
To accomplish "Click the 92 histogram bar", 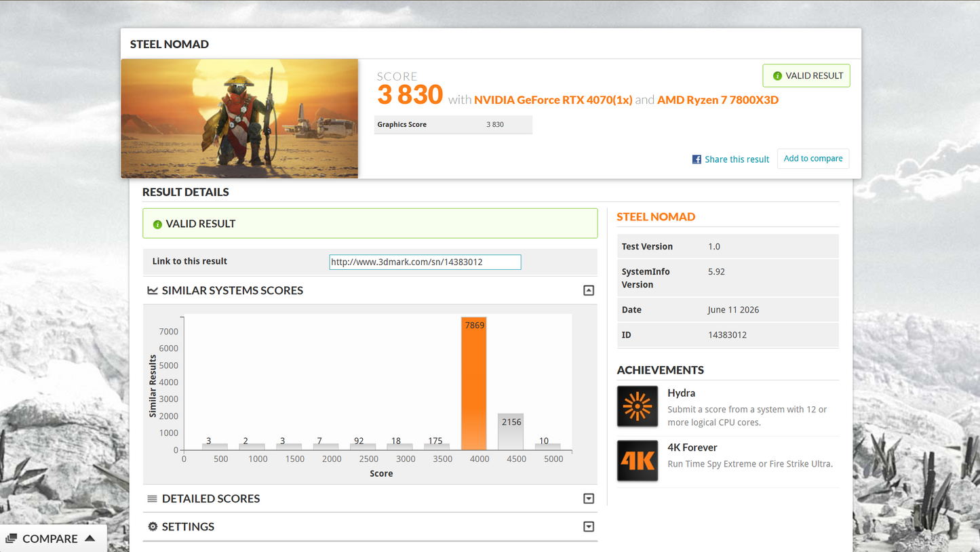I will click(363, 446).
